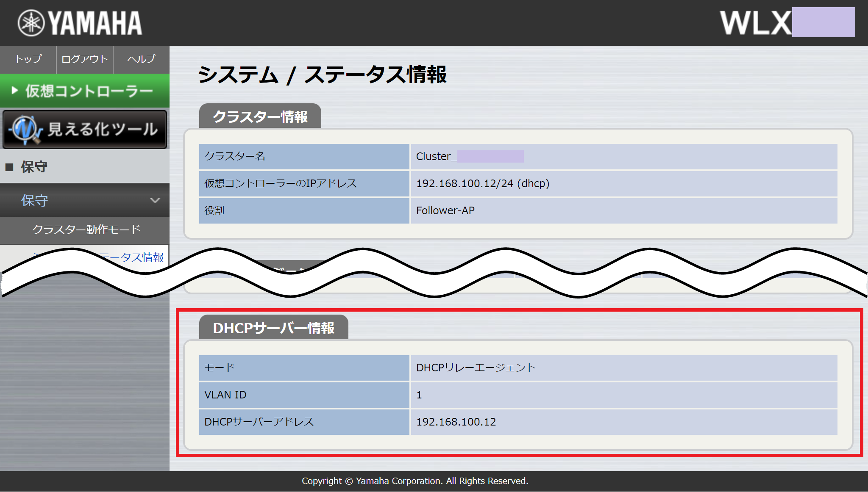The image size is (868, 492).
Task: Click the DHCPサーバー情報 panel header tab
Action: pos(273,327)
